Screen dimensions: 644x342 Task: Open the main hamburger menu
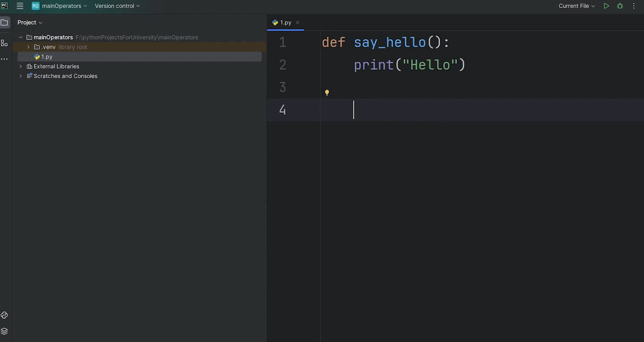click(x=20, y=6)
